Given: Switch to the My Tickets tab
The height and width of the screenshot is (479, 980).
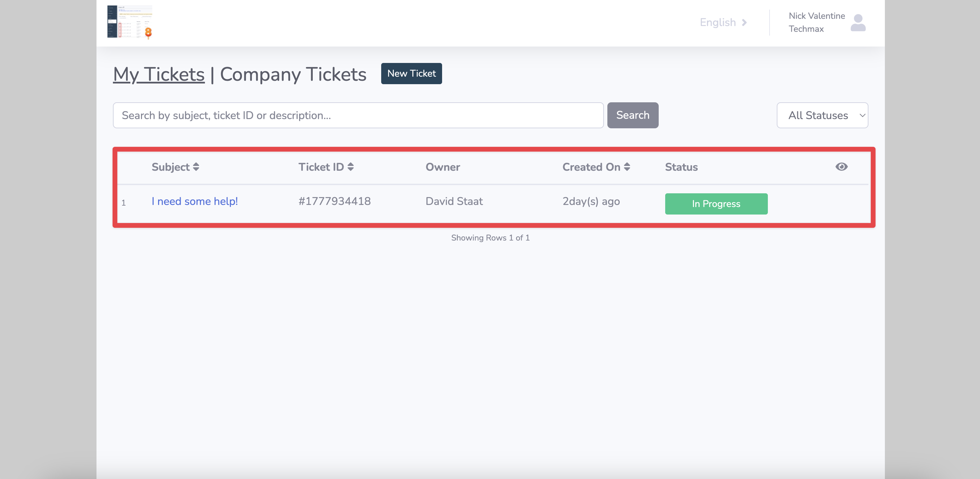Looking at the screenshot, I should pyautogui.click(x=159, y=74).
